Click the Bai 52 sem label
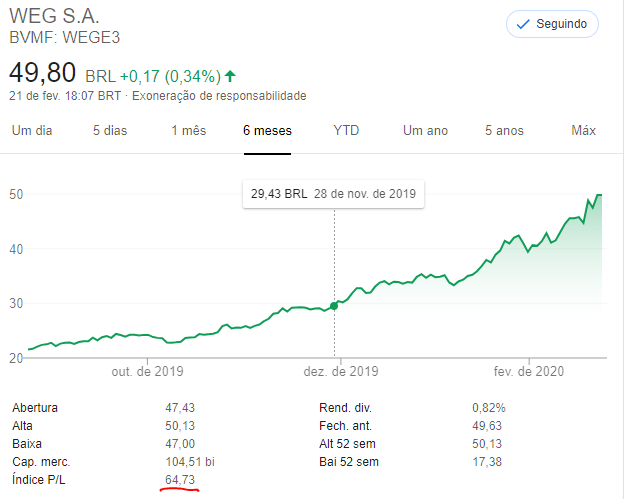The height and width of the screenshot is (499, 628). click(x=349, y=462)
